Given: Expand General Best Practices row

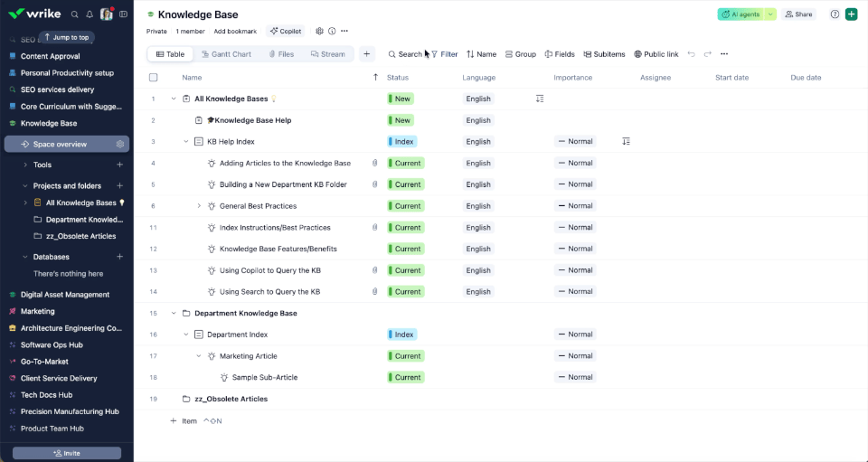Looking at the screenshot, I should [x=199, y=206].
